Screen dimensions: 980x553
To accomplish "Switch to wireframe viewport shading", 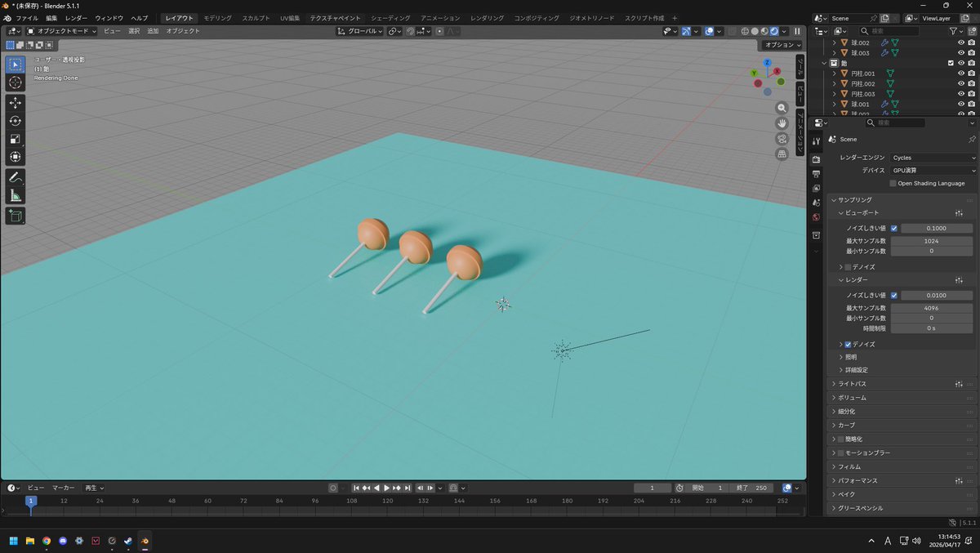I will pyautogui.click(x=745, y=31).
